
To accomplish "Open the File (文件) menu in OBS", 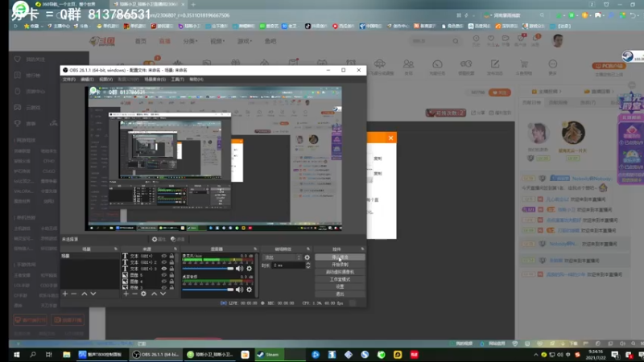I will point(68,79).
